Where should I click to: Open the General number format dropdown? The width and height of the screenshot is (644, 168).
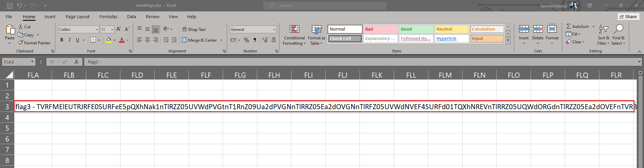point(274,30)
